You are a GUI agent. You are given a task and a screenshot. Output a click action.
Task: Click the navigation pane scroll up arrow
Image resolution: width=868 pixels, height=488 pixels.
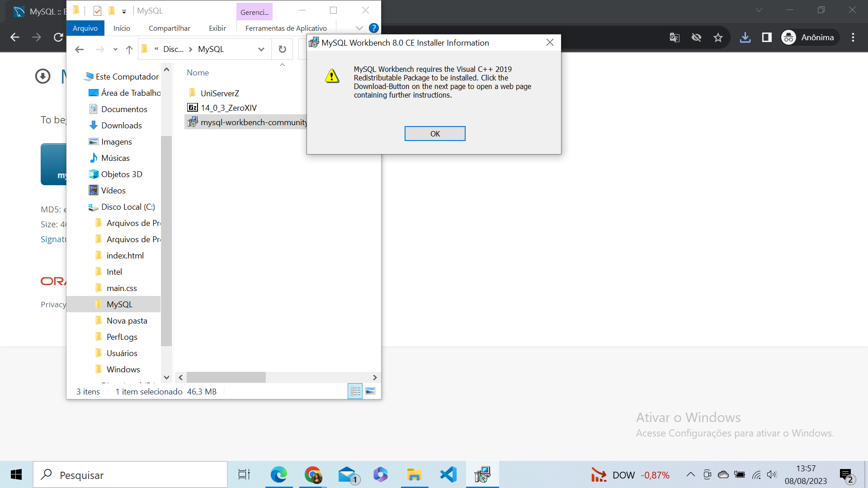166,70
